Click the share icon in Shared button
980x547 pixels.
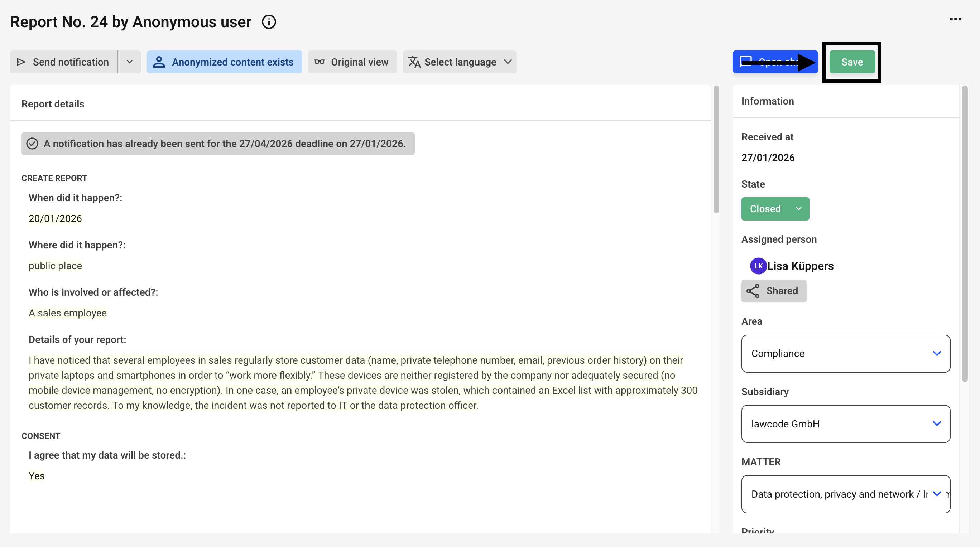753,291
